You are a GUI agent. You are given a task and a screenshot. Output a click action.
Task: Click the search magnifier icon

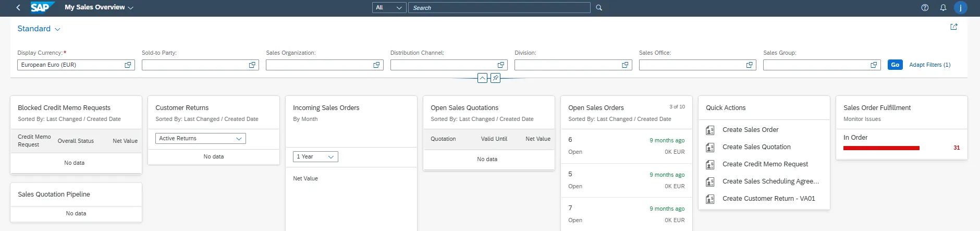point(599,8)
